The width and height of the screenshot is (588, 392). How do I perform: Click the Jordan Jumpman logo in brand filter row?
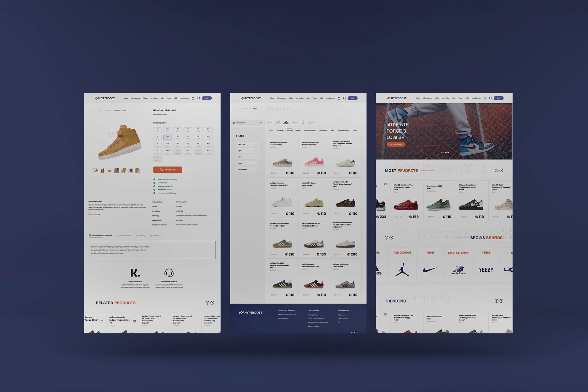(x=303, y=123)
